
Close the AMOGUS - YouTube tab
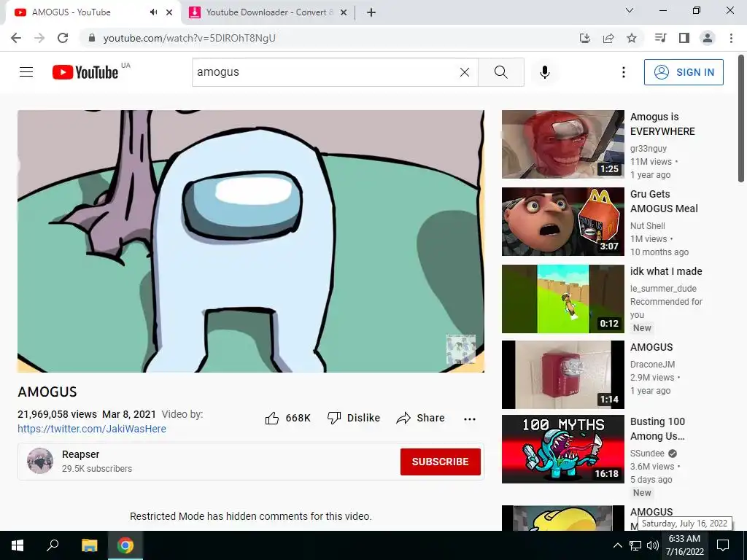point(169,12)
